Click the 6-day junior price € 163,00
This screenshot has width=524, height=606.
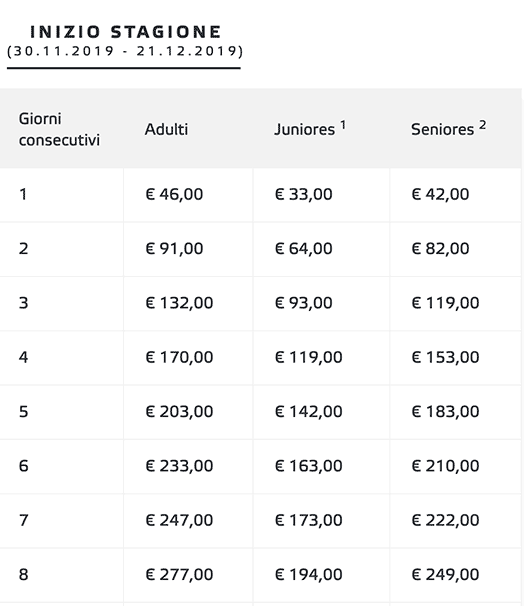309,466
